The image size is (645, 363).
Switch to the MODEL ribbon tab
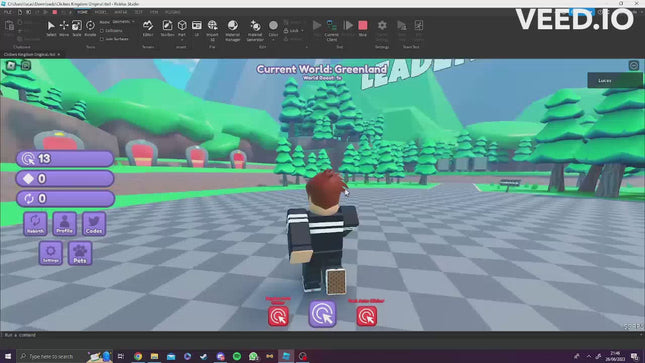pyautogui.click(x=101, y=12)
